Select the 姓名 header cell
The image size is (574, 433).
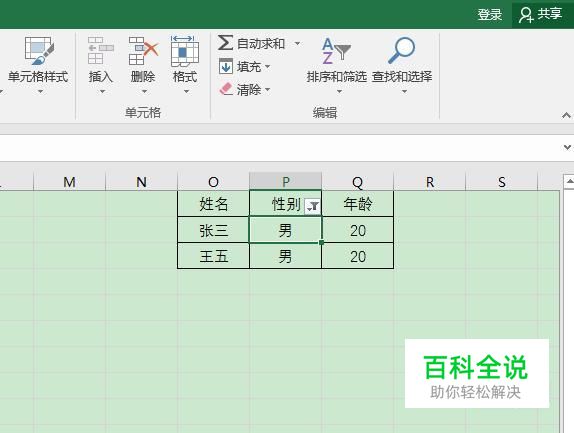(x=213, y=204)
